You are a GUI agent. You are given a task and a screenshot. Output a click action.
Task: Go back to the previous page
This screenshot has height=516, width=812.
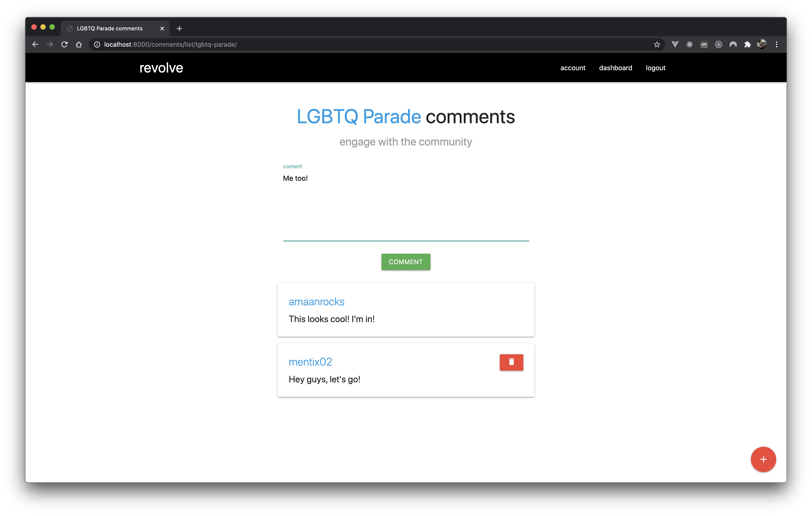(35, 44)
